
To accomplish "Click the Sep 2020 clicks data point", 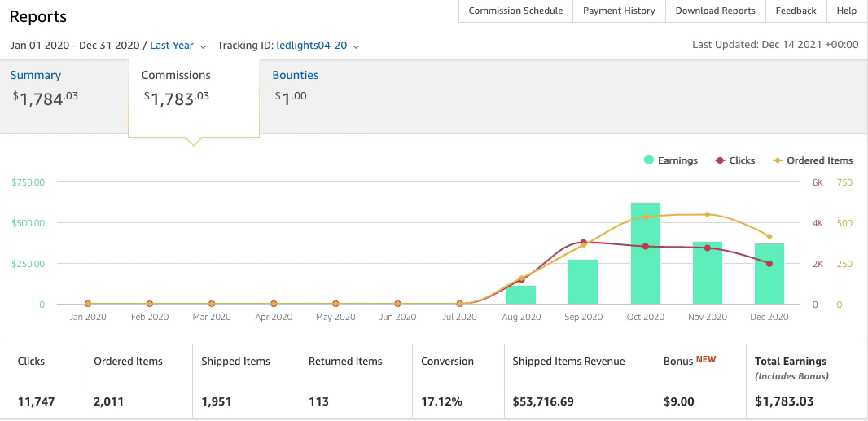I will (x=584, y=243).
